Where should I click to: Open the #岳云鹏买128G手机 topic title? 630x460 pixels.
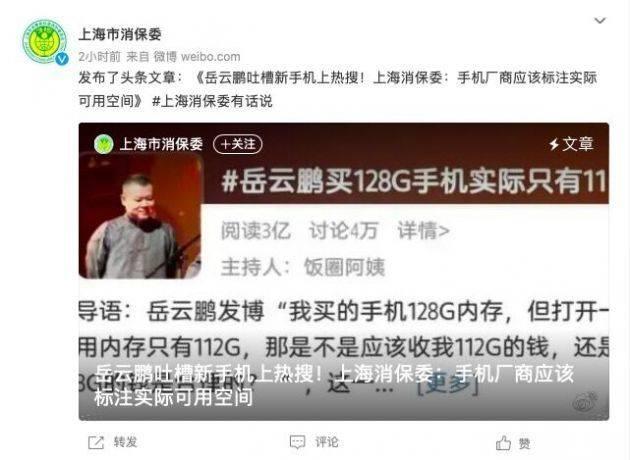pyautogui.click(x=414, y=181)
